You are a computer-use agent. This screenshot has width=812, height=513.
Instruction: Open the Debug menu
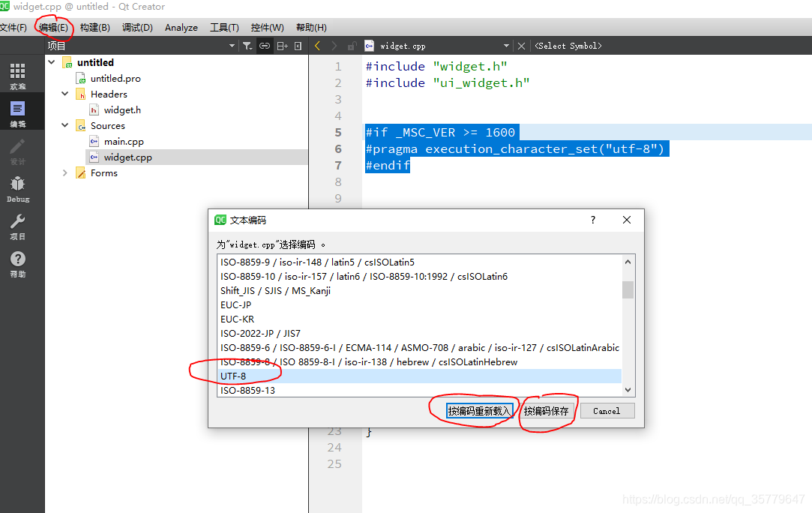click(x=137, y=28)
